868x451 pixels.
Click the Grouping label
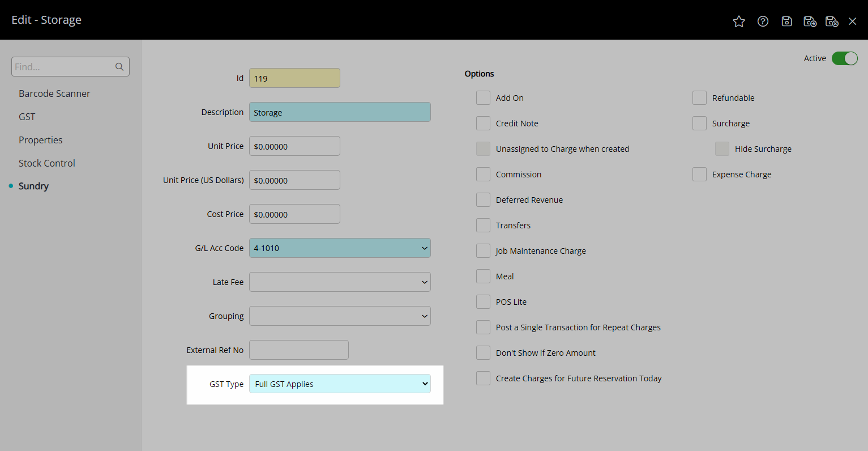[226, 316]
